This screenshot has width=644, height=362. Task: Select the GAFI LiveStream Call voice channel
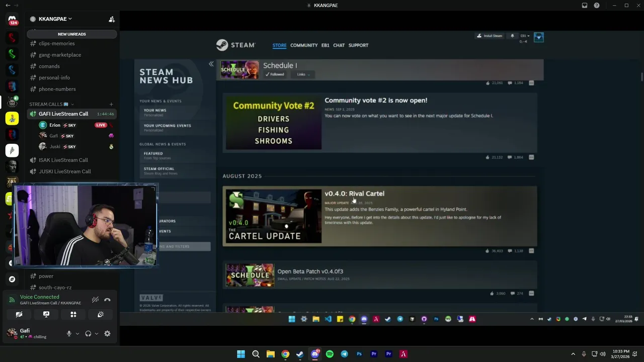point(72,114)
